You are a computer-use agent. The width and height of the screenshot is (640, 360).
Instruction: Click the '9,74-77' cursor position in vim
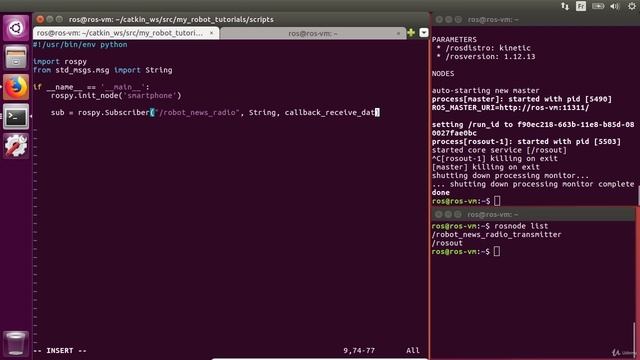click(359, 351)
